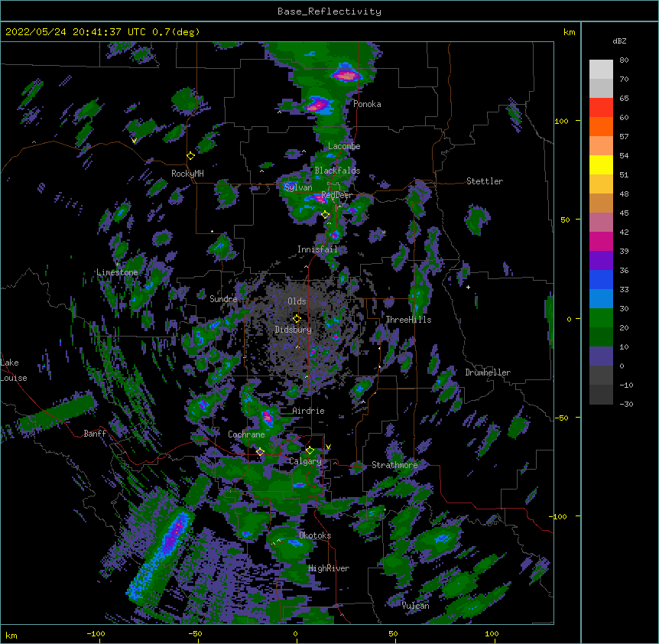659x644 pixels.
Task: Select the Innisfail label
Action: 317,249
